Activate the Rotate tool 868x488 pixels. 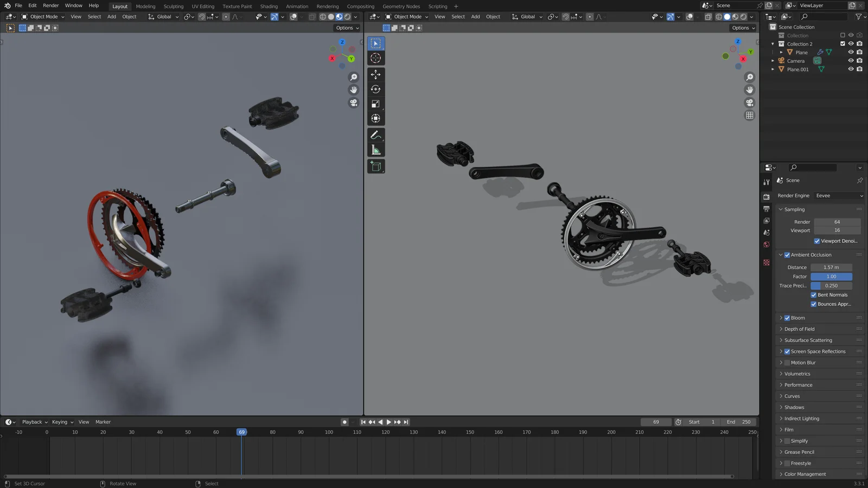point(376,89)
